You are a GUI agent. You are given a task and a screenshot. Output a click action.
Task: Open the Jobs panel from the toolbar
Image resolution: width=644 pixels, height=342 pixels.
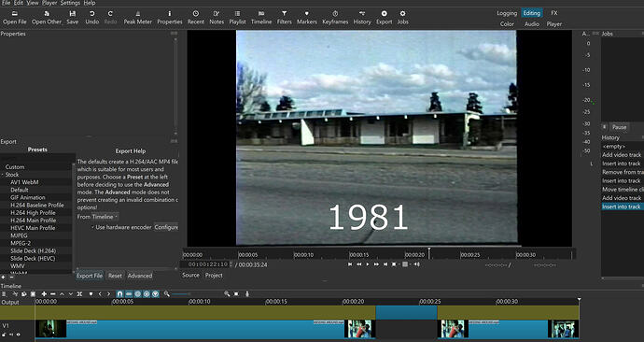(402, 18)
